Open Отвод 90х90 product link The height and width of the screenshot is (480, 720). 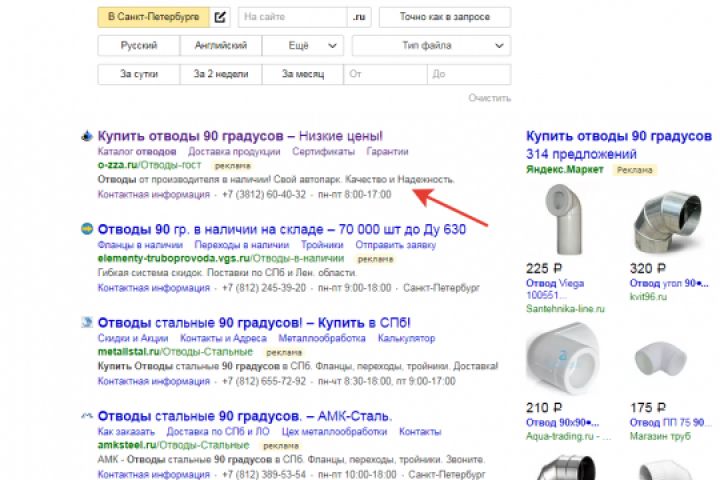tap(562, 423)
